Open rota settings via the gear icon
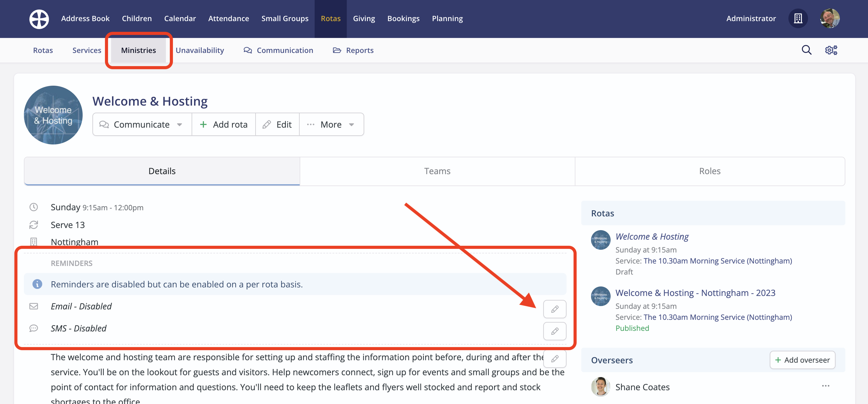The width and height of the screenshot is (868, 404). [831, 50]
